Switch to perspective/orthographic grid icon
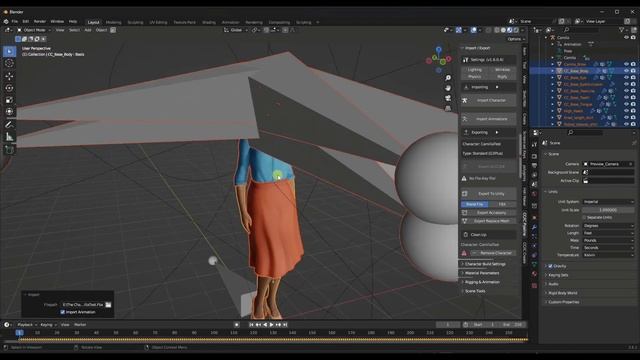This screenshot has height=360, width=640. tap(448, 108)
